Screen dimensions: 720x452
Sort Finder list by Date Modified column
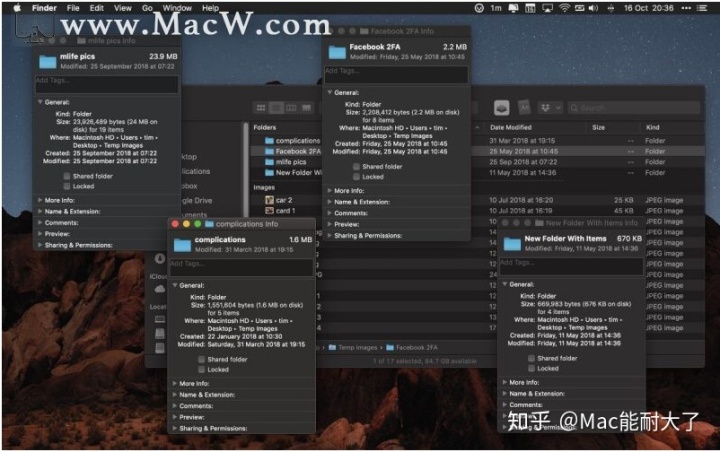[x=511, y=127]
